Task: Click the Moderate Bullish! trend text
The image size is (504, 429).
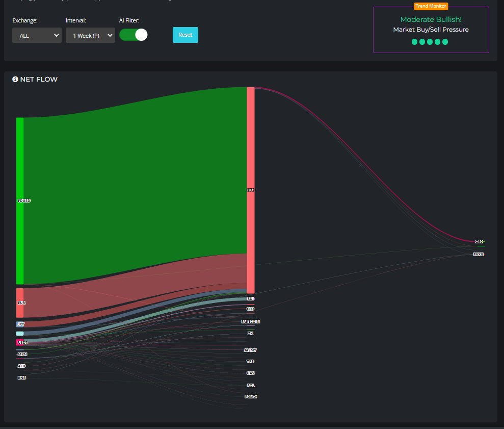Action: [x=431, y=19]
